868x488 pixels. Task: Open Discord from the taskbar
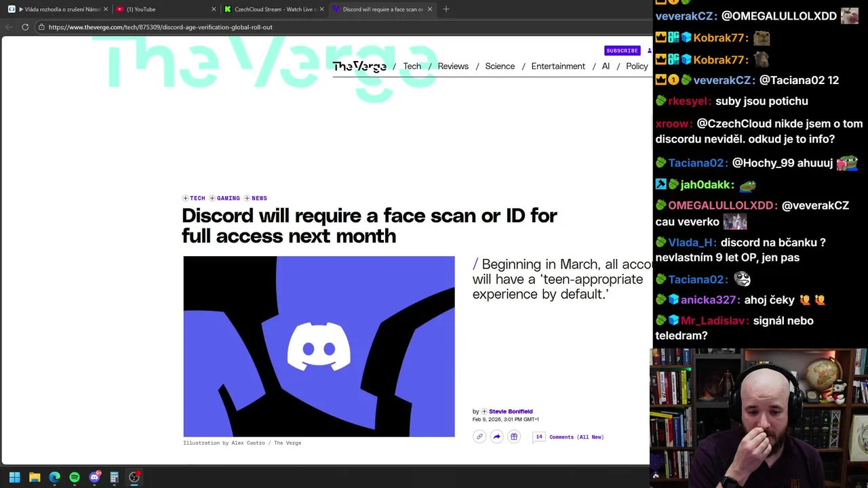click(94, 477)
